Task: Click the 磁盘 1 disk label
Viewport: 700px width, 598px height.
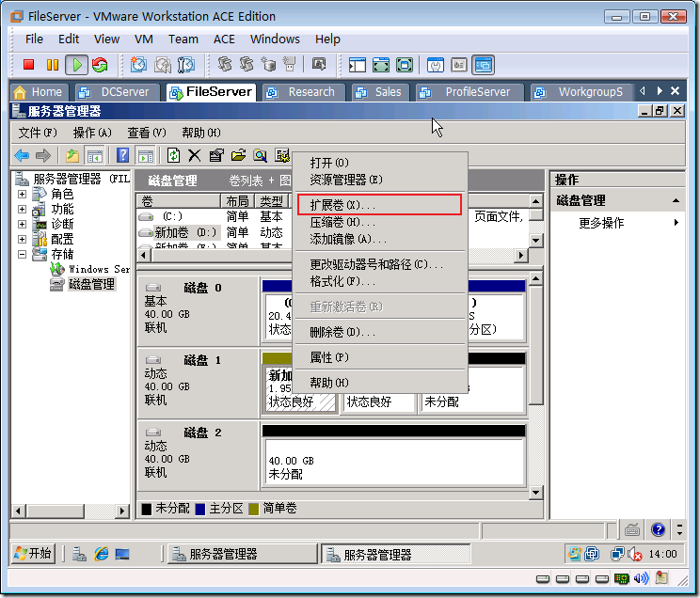Action: point(202,360)
